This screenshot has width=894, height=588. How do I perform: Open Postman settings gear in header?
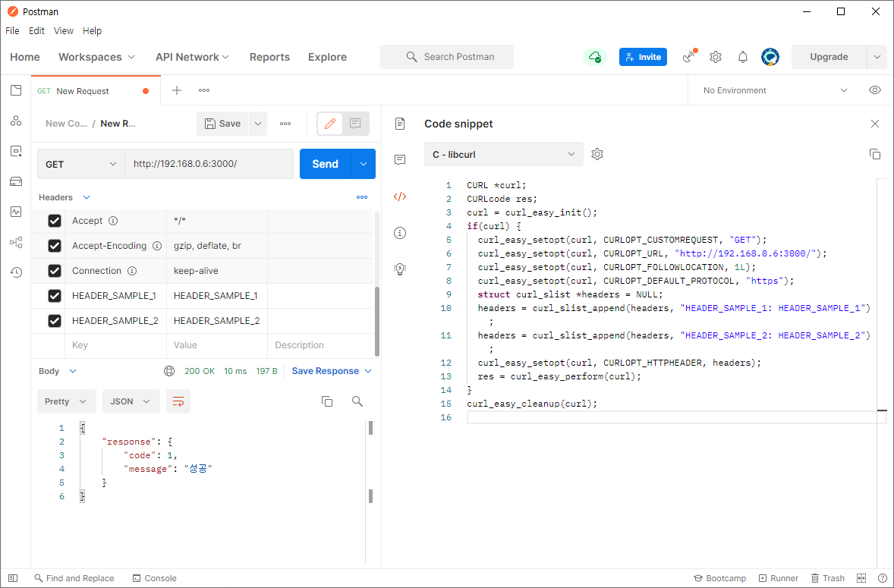point(716,57)
